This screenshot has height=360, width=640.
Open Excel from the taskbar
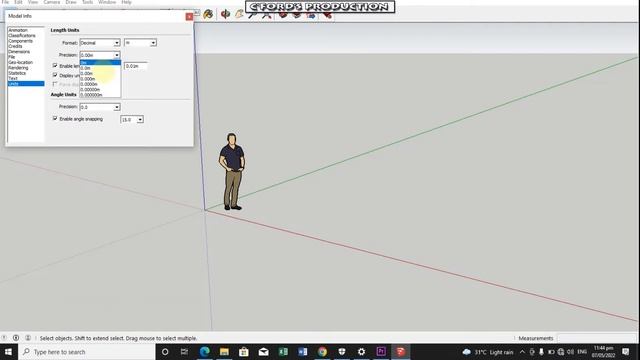(283, 352)
